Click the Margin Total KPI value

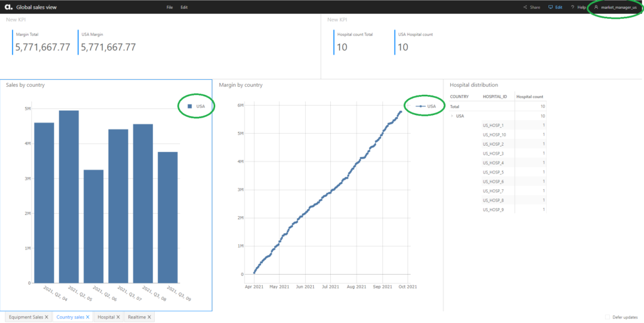(x=43, y=48)
